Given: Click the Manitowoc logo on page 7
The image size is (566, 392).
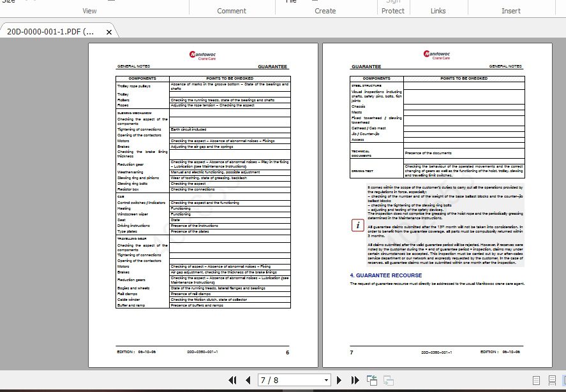Looking at the screenshot, I should [436, 55].
